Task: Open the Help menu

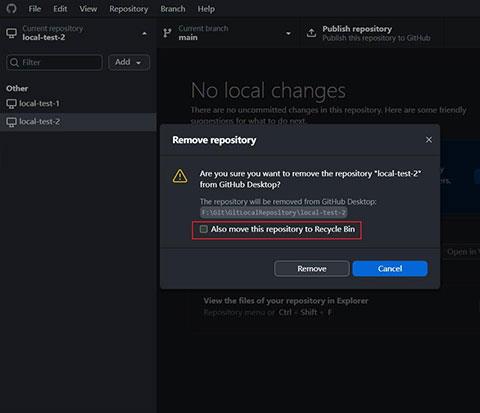Action: click(206, 9)
